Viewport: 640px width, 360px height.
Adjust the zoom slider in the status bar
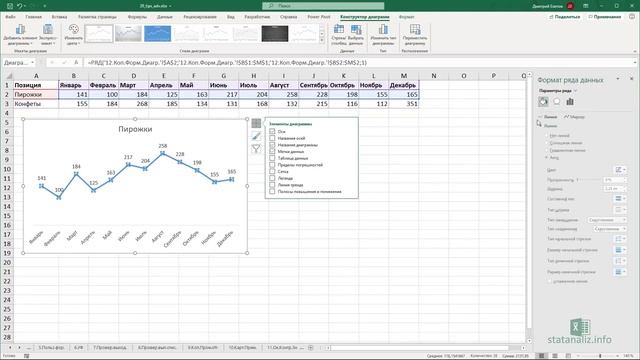point(600,356)
